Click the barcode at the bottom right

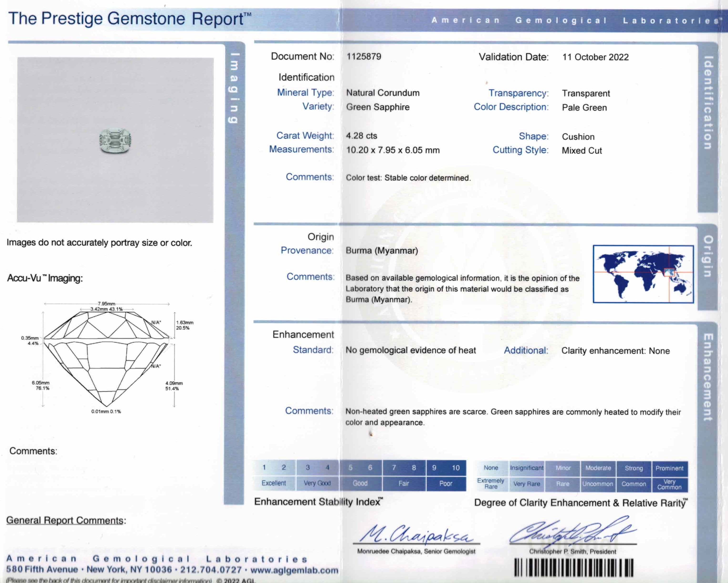[x=573, y=568]
